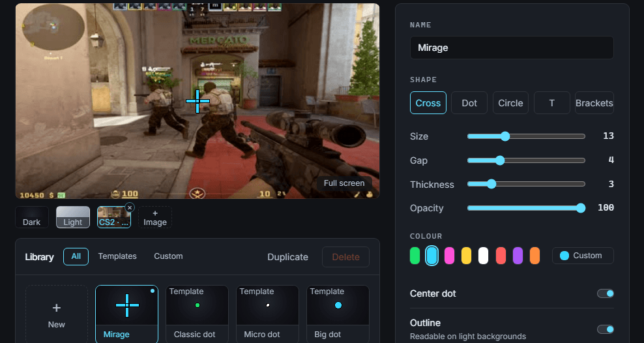Filter the Library by Templates

point(117,256)
